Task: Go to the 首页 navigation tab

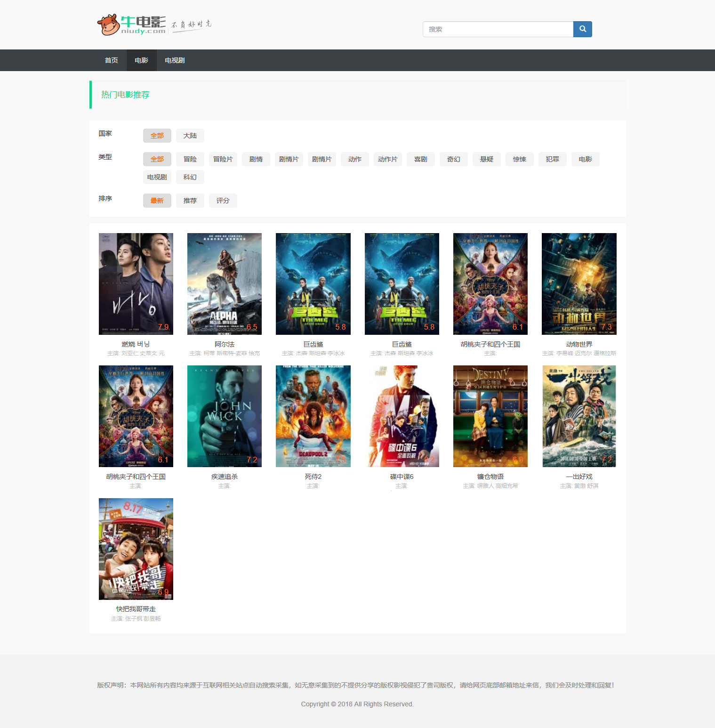Action: 111,60
